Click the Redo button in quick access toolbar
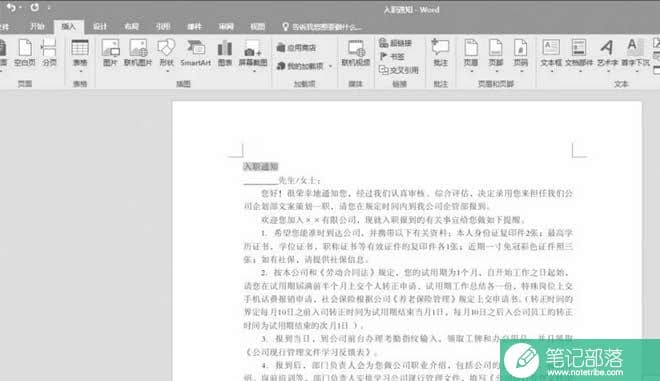 tap(35, 8)
